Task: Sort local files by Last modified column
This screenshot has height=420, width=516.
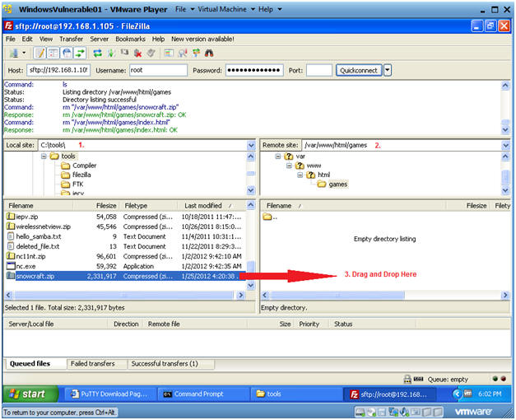Action: [x=212, y=206]
